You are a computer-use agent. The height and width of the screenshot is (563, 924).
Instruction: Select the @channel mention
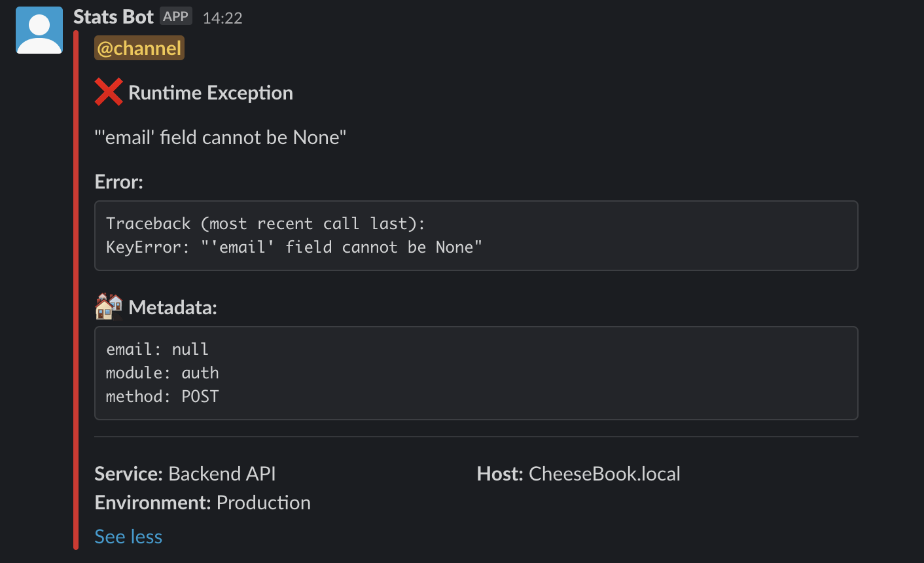pyautogui.click(x=139, y=48)
